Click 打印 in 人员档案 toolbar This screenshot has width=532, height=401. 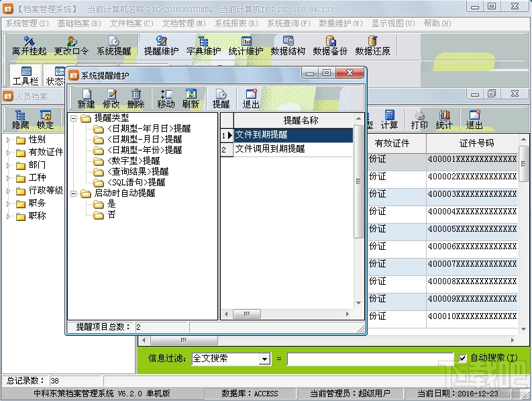pyautogui.click(x=419, y=120)
